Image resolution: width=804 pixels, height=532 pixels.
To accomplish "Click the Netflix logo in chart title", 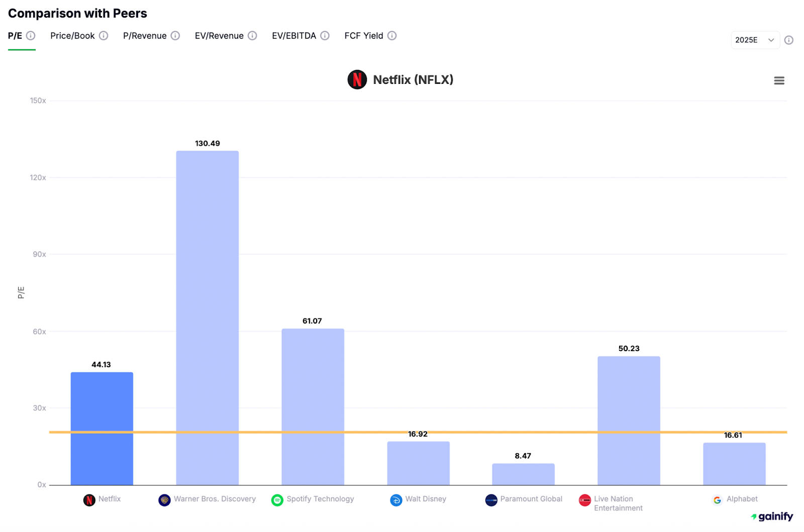I will point(357,79).
